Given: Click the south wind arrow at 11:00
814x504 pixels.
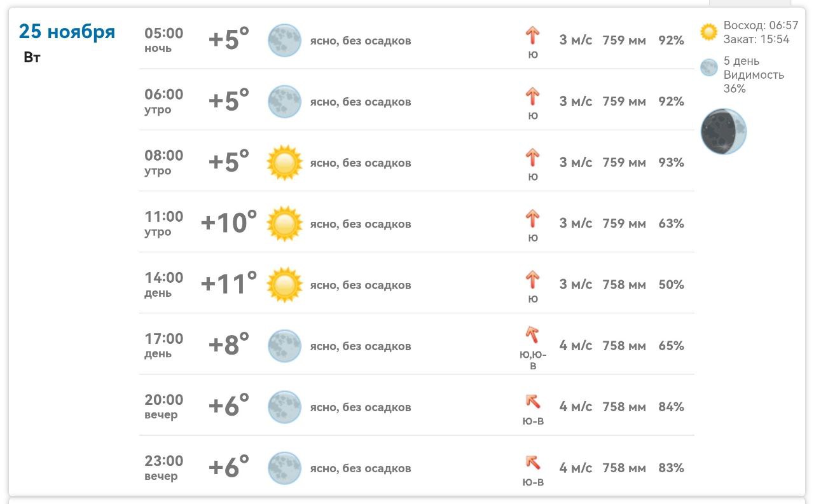Looking at the screenshot, I should tap(532, 219).
